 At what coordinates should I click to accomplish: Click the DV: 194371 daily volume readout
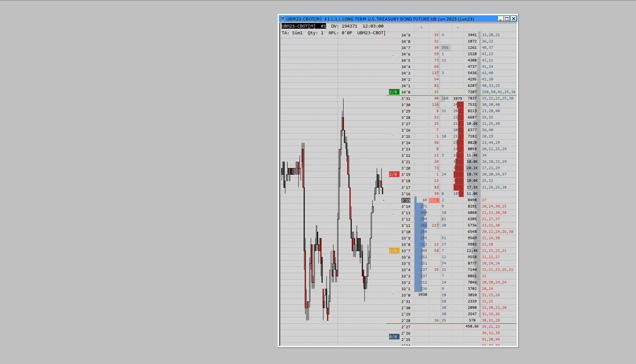click(x=344, y=26)
